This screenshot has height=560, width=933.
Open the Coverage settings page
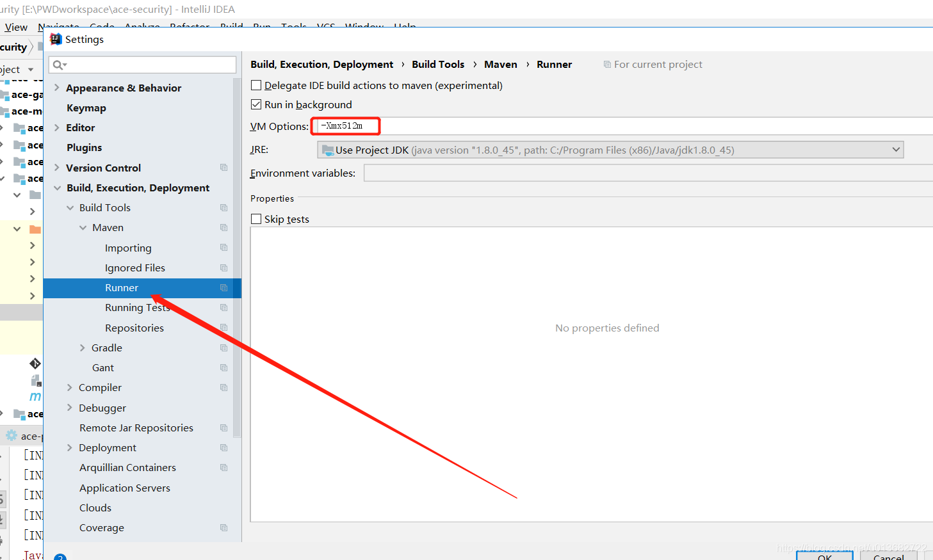tap(102, 527)
